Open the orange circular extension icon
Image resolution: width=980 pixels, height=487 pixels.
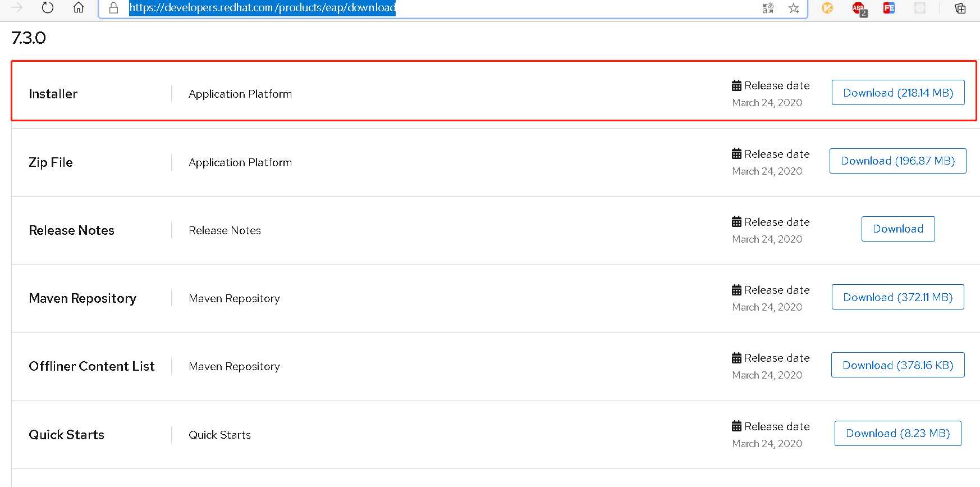pos(827,8)
